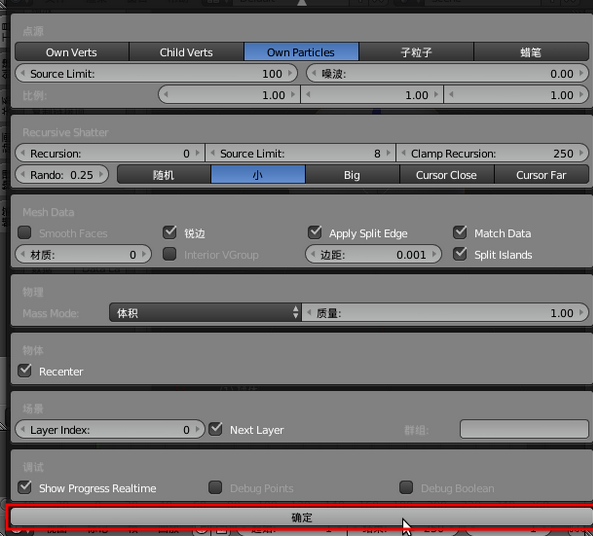Uncheck the Recenter option
593x537 pixels.
[25, 371]
